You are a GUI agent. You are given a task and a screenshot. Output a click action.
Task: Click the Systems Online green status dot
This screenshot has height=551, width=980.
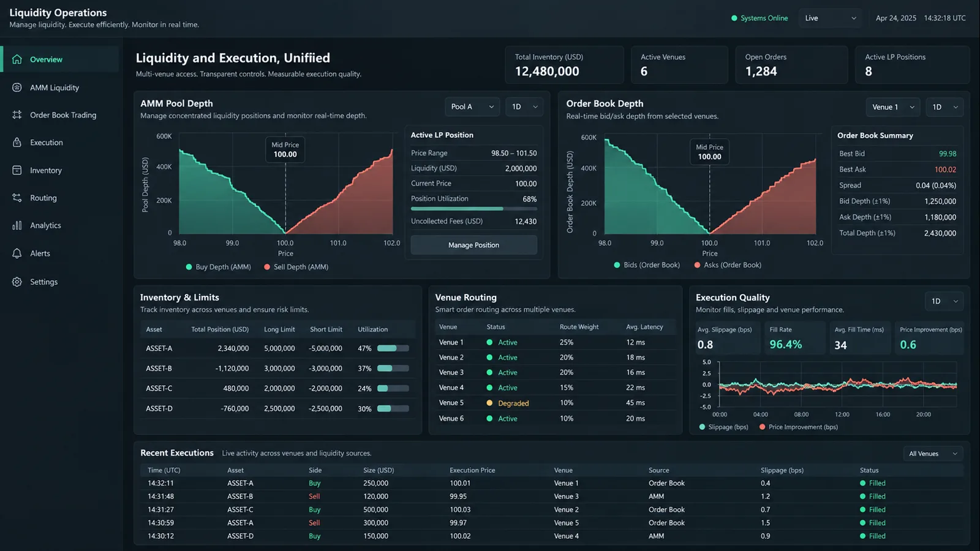tap(734, 18)
